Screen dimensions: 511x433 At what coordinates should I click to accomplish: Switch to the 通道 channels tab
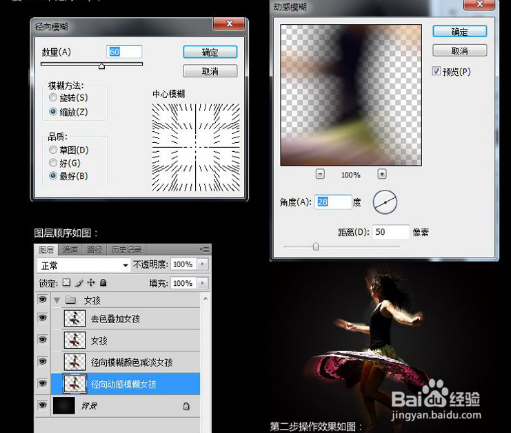click(x=70, y=250)
